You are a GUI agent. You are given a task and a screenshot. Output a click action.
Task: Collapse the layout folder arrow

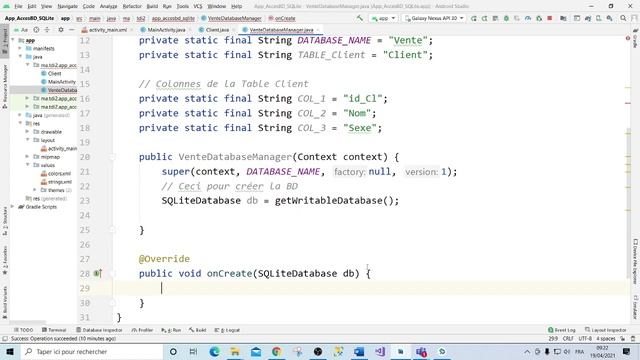coord(27,140)
